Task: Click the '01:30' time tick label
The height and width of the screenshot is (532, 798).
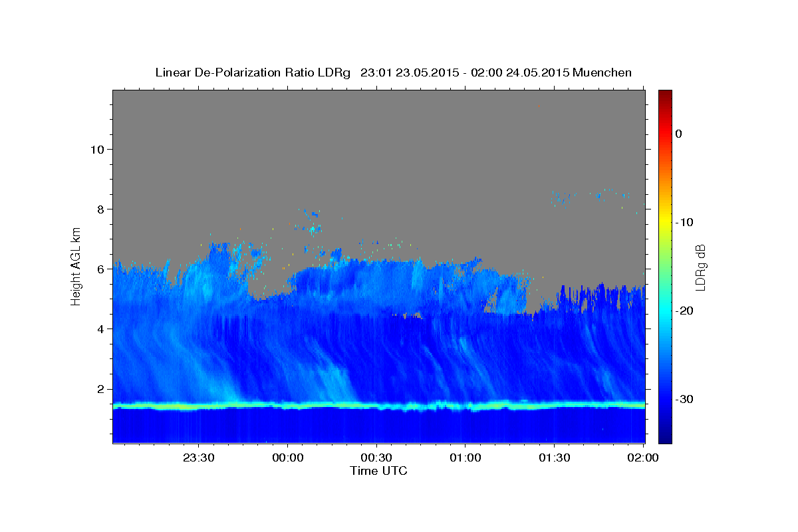Action: [x=554, y=458]
